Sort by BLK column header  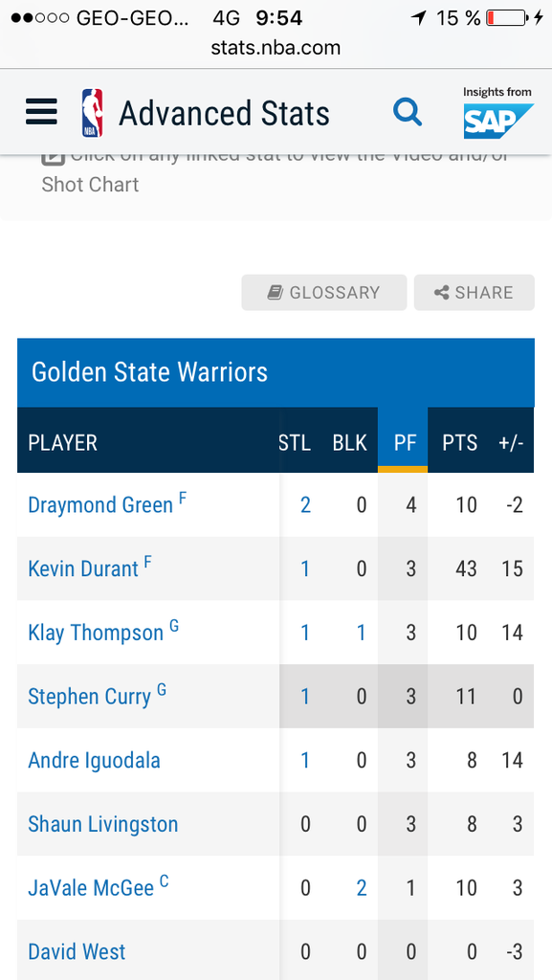point(350,442)
